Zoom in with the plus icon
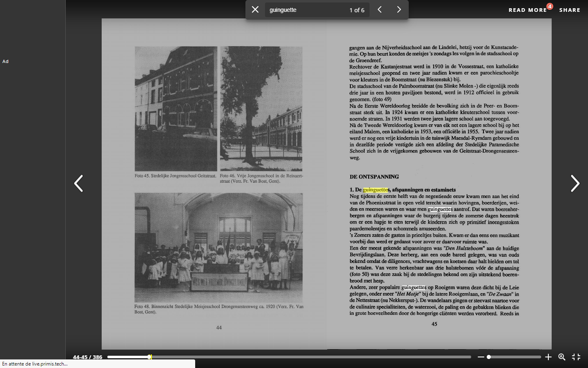The image size is (588, 368). pos(548,357)
